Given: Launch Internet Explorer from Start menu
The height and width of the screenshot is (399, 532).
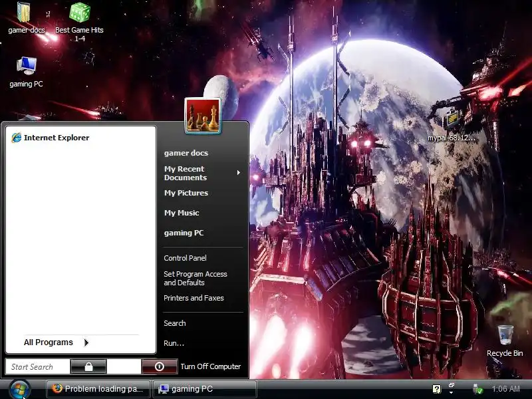Looking at the screenshot, I should (x=51, y=138).
